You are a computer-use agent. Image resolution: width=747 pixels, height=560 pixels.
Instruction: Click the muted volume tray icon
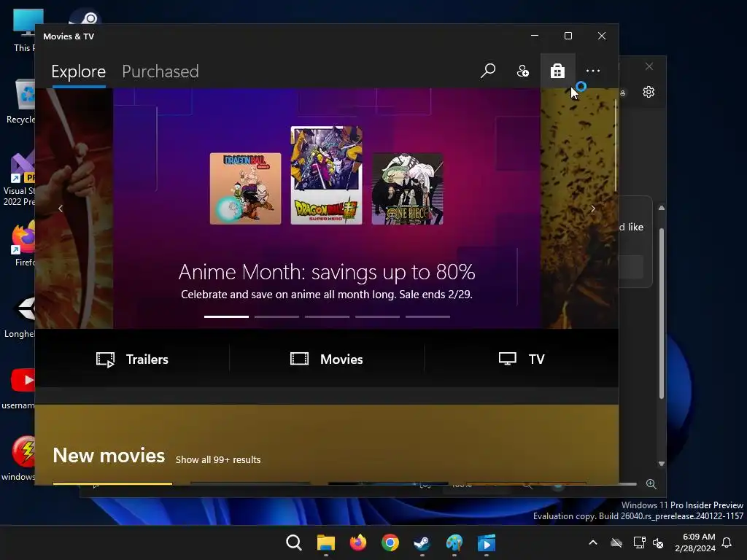pyautogui.click(x=658, y=542)
